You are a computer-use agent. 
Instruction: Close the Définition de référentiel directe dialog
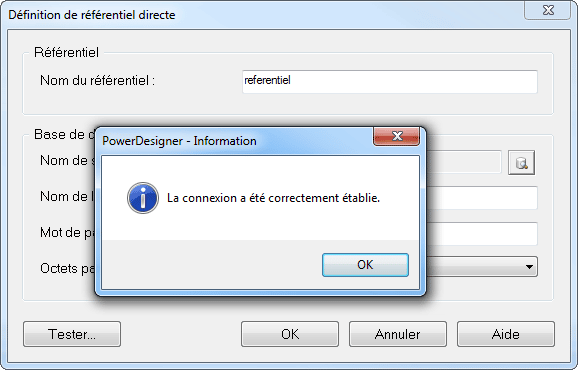(548, 10)
